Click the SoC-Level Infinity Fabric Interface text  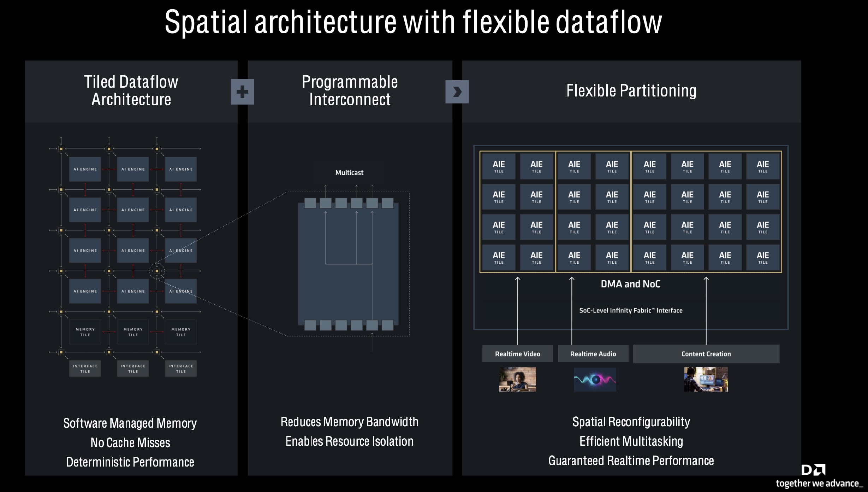[x=631, y=310]
